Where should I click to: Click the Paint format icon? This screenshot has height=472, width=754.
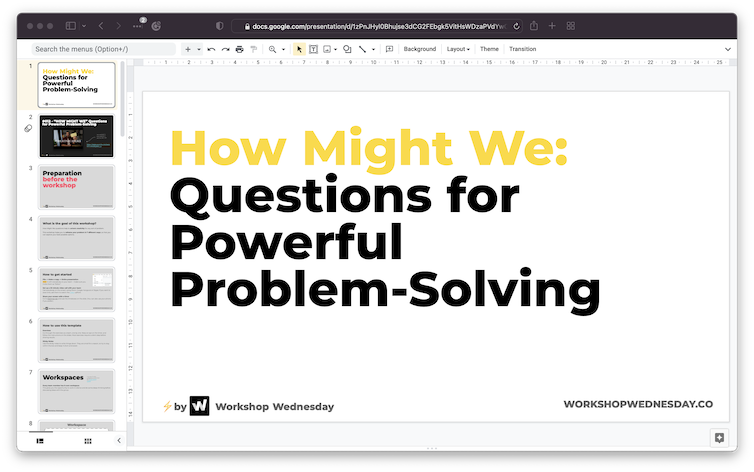point(253,49)
